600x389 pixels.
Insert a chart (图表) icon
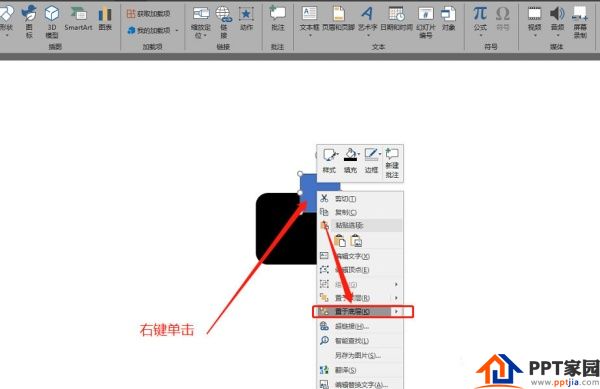point(105,18)
